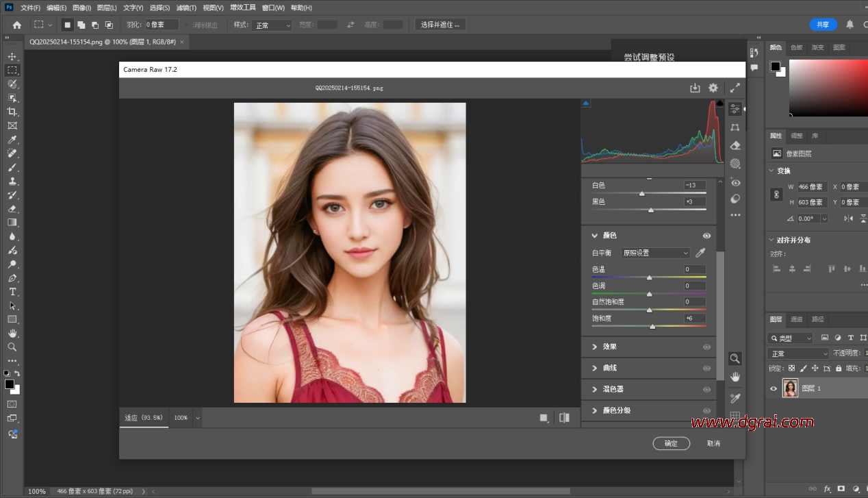Click the Photoshop Home icon

(x=17, y=25)
